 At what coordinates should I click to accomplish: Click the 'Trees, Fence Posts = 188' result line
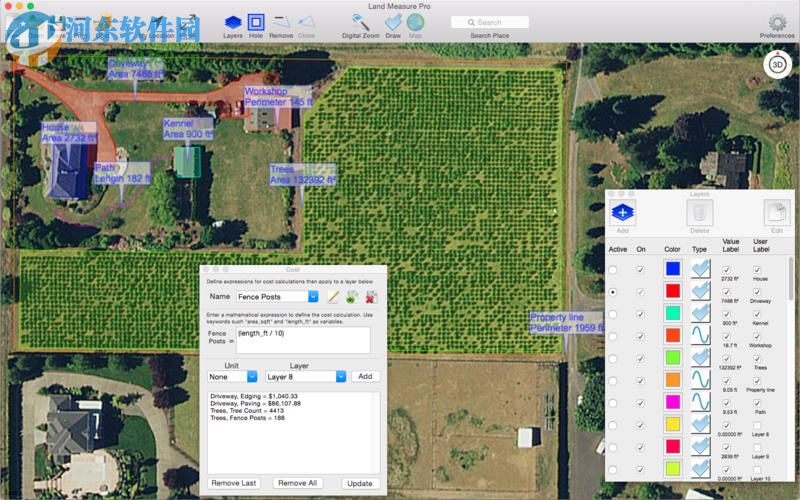[x=247, y=417]
